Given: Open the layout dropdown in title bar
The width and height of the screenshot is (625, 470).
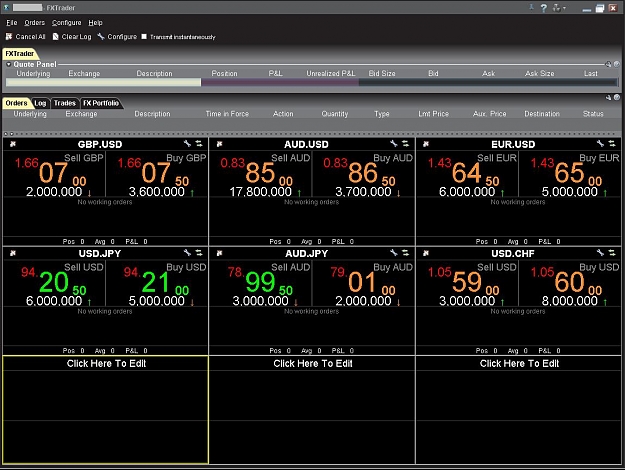Looking at the screenshot, I should pyautogui.click(x=558, y=8).
